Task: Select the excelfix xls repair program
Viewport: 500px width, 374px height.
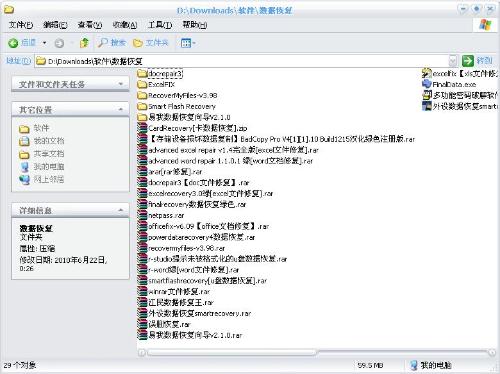Action: coord(460,73)
